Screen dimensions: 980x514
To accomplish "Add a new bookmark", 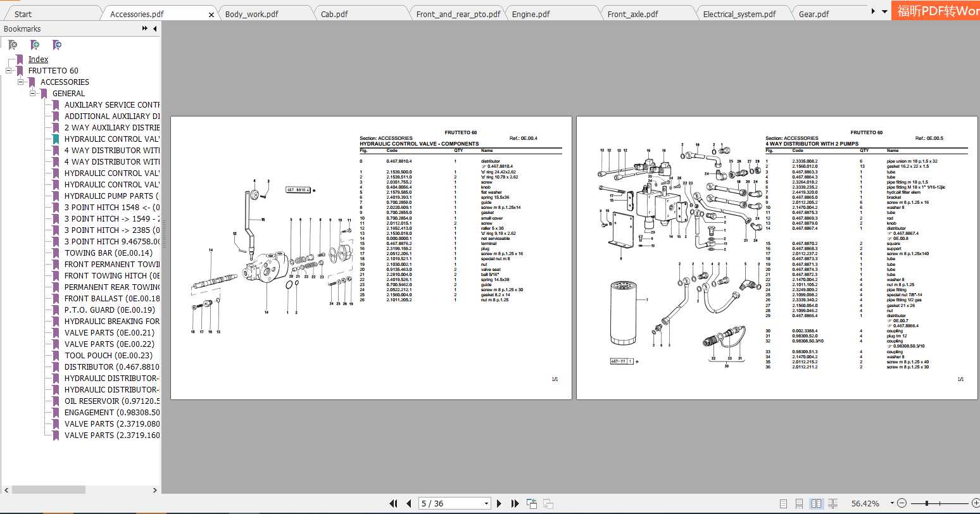I will (35, 44).
